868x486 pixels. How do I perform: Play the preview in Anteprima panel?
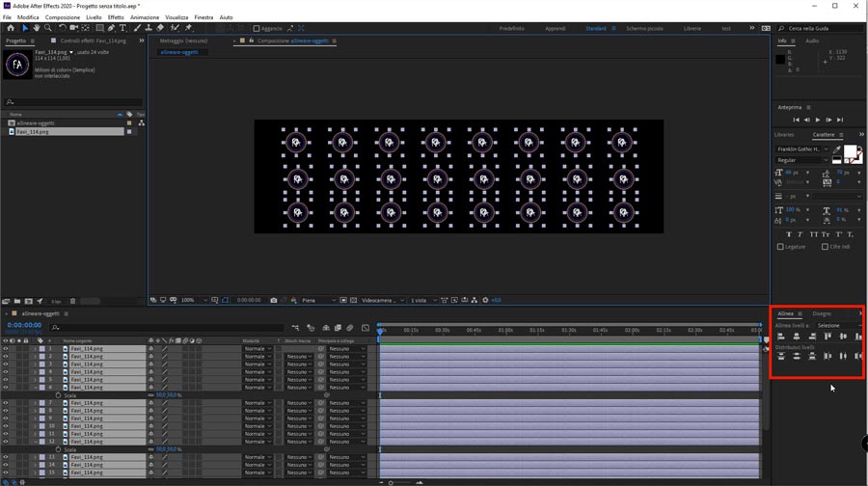click(818, 120)
